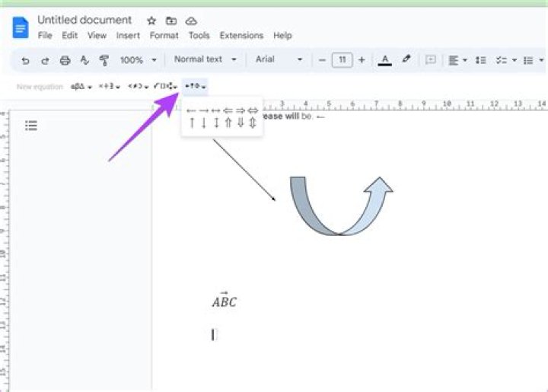Star the Untitled document

click(151, 21)
